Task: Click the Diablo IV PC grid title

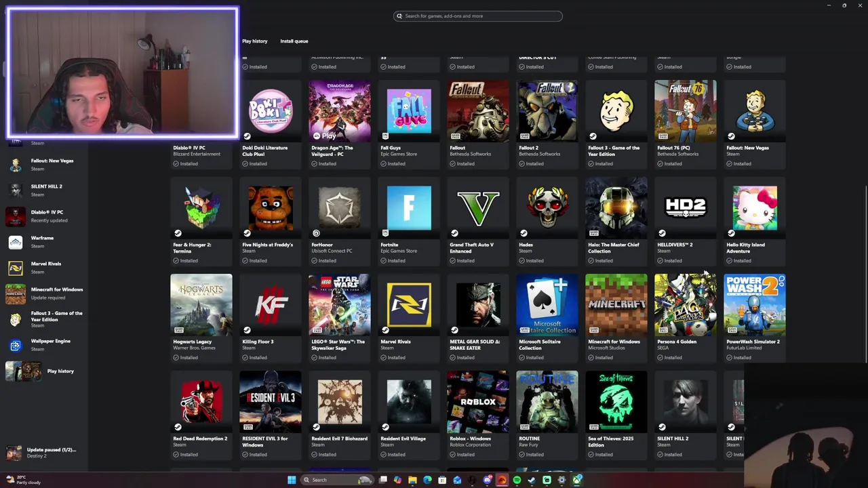Action: [189, 148]
